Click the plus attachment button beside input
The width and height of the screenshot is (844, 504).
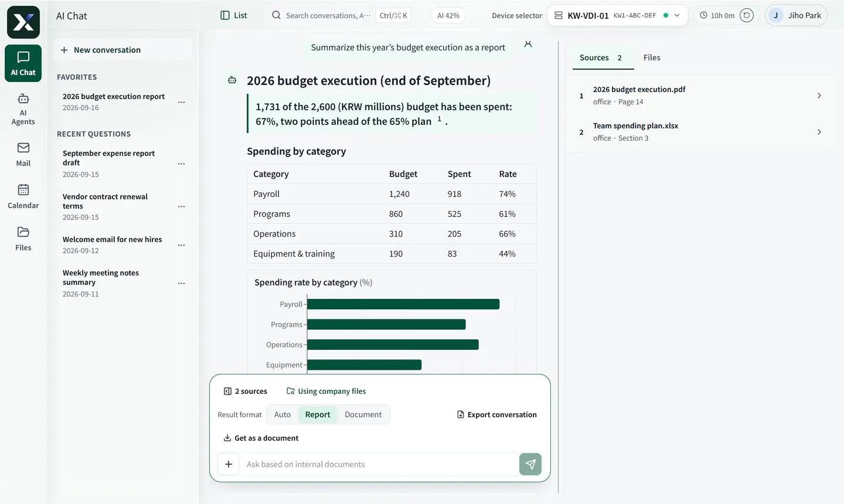[229, 464]
